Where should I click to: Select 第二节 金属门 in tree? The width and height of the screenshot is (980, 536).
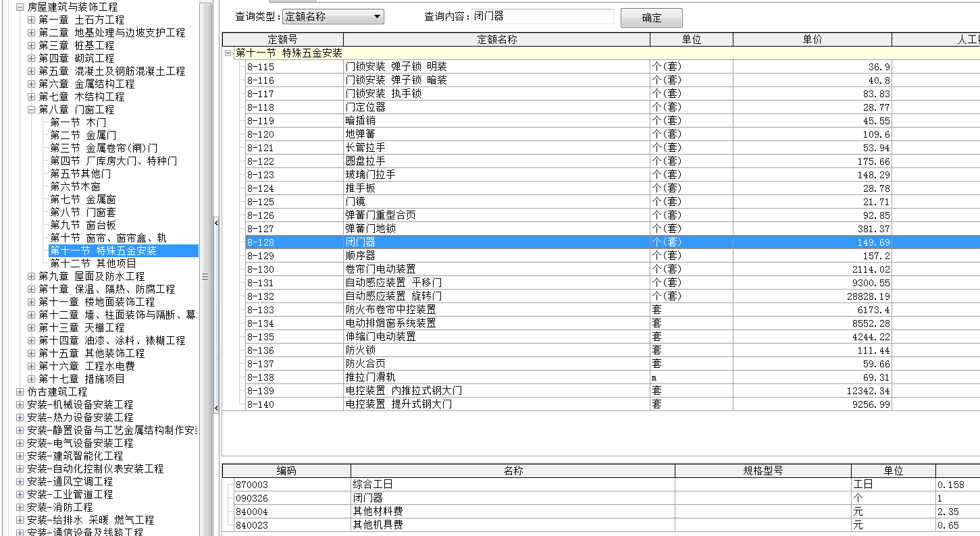[83, 135]
